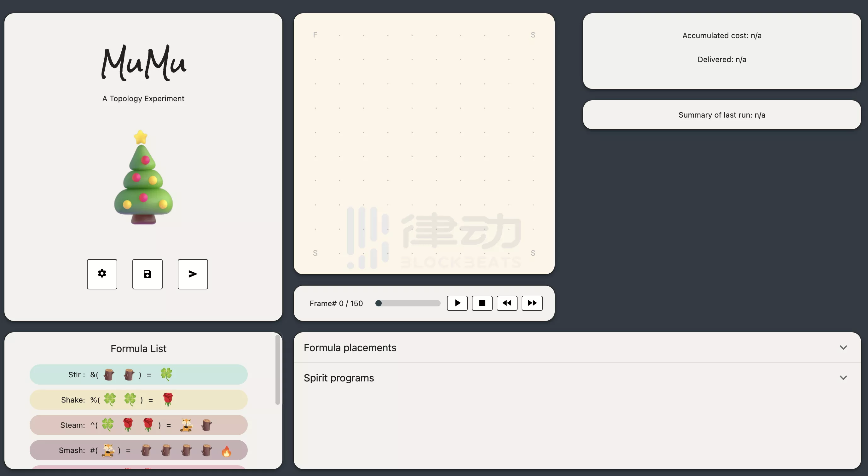Select the Shake formula row
This screenshot has height=476, width=868.
[138, 399]
